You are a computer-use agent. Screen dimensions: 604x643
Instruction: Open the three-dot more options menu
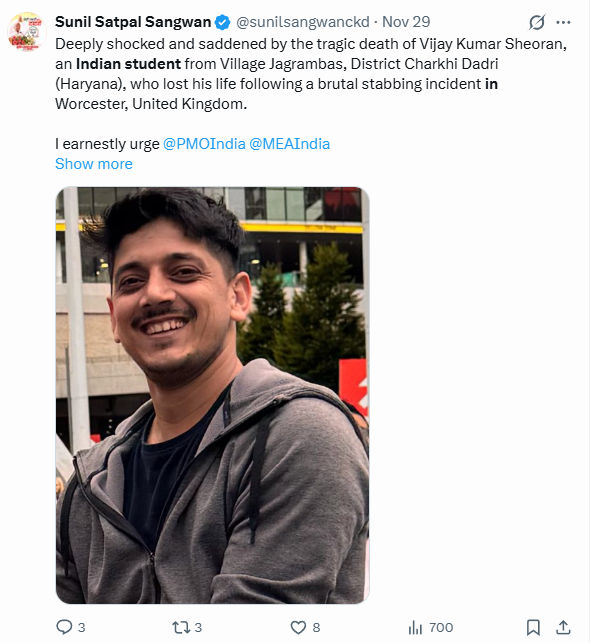[565, 22]
